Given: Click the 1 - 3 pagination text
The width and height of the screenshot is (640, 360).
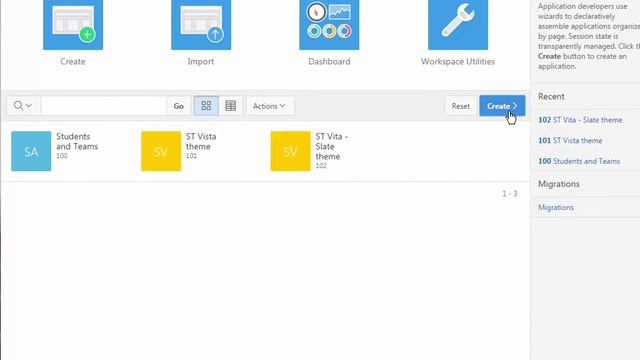Looking at the screenshot, I should click(509, 193).
